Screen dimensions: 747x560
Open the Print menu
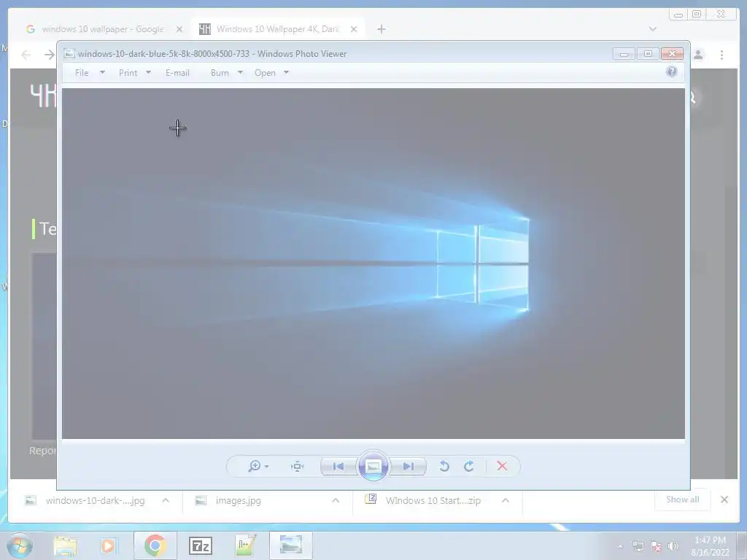(128, 73)
